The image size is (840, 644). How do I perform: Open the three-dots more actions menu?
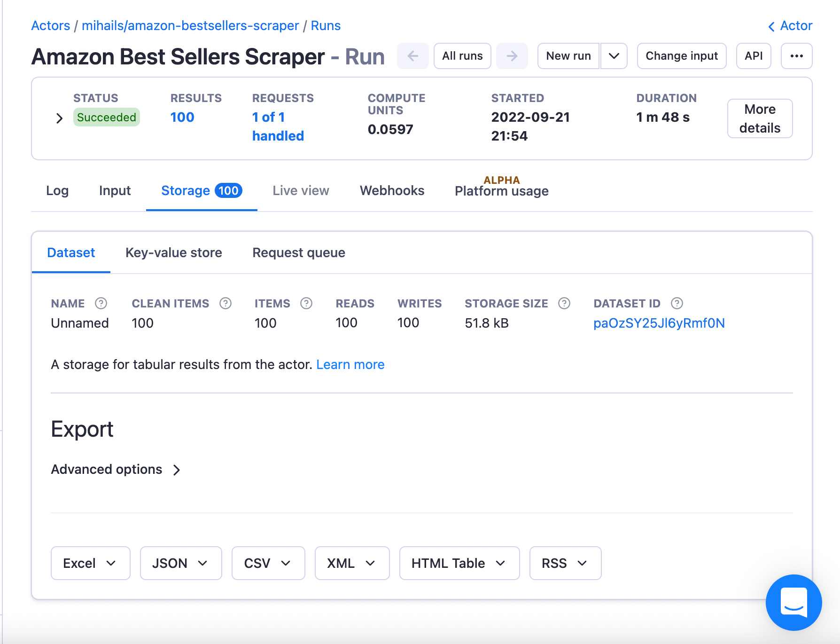tap(796, 56)
